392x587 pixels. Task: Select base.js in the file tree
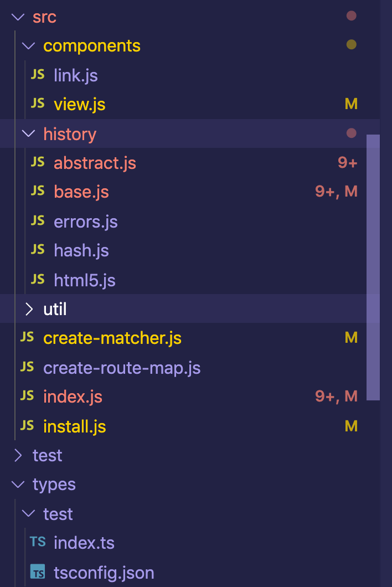coord(81,192)
